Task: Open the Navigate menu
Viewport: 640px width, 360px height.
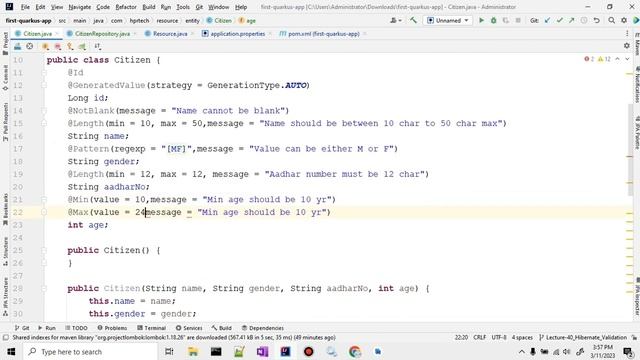Action: tap(80, 7)
